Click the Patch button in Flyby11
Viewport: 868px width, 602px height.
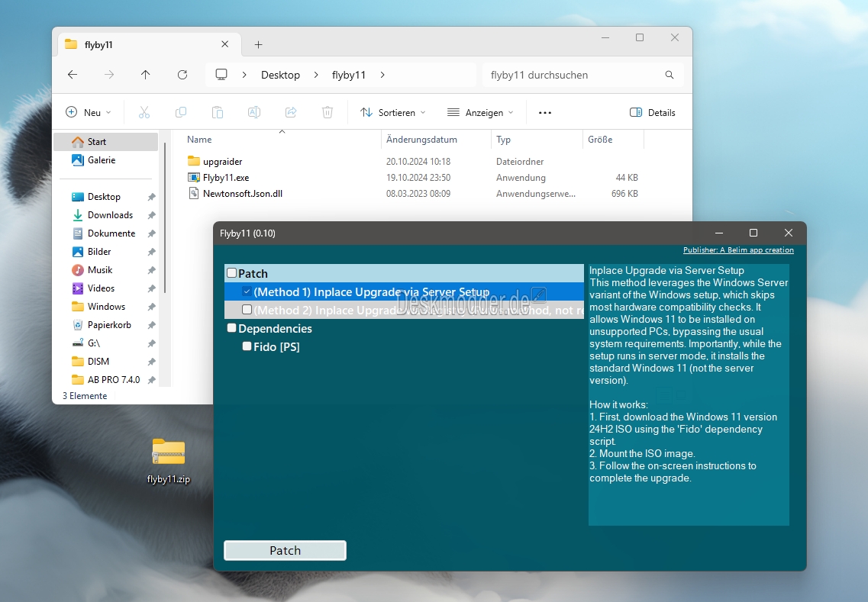[x=285, y=551]
